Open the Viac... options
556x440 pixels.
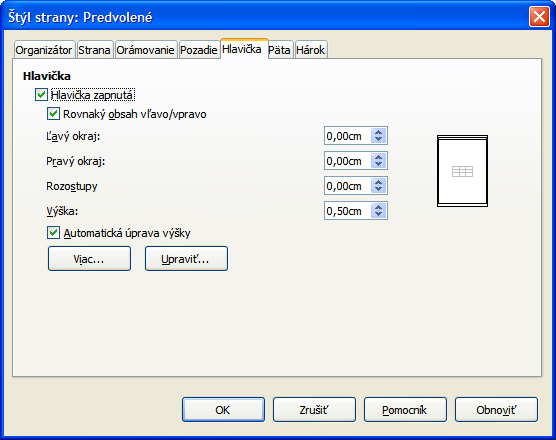point(89,259)
